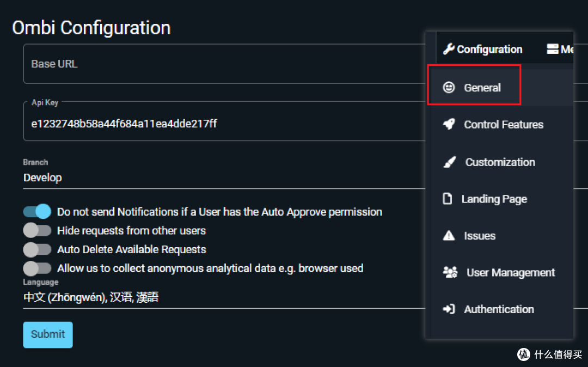The image size is (588, 367).
Task: Click the Authentication sign-in arrow icon
Action: 449,309
